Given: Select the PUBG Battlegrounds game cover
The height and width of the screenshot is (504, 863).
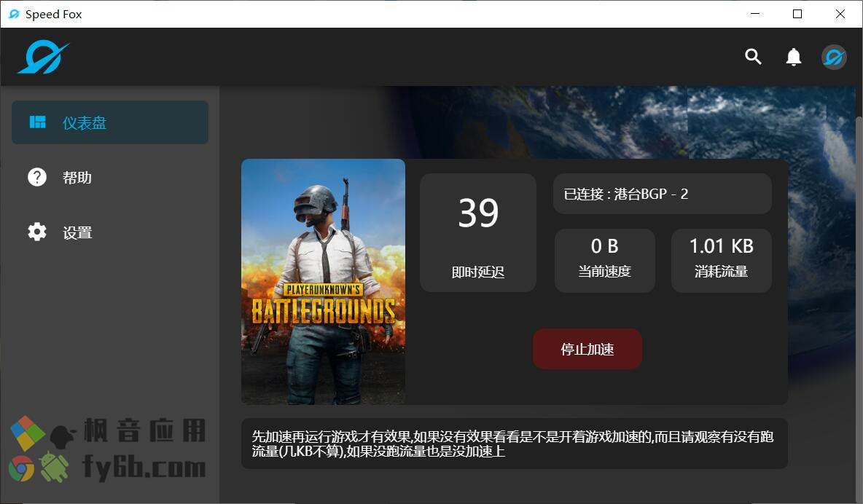Looking at the screenshot, I should click(x=323, y=282).
